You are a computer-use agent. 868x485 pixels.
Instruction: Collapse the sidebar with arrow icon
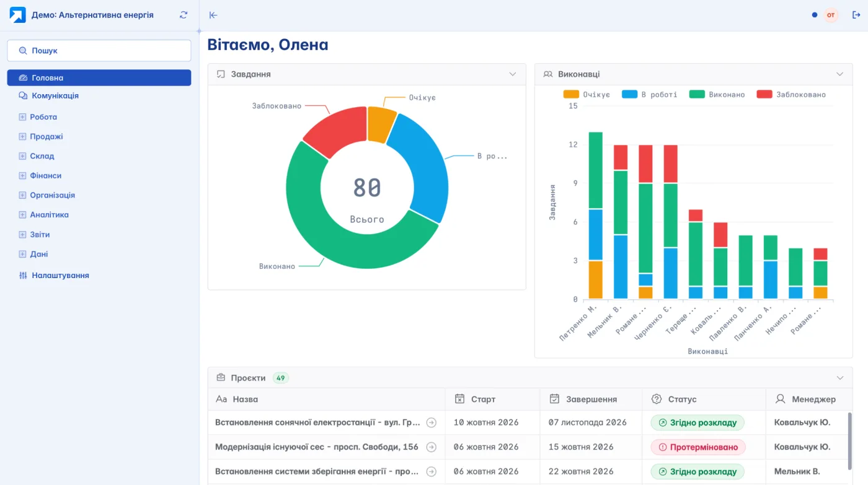[x=213, y=15]
